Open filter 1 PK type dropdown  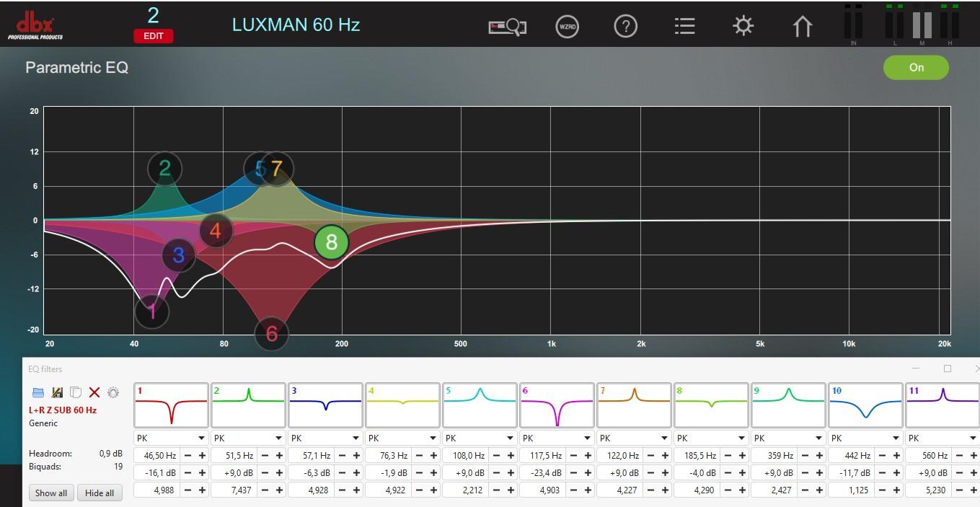[x=171, y=438]
